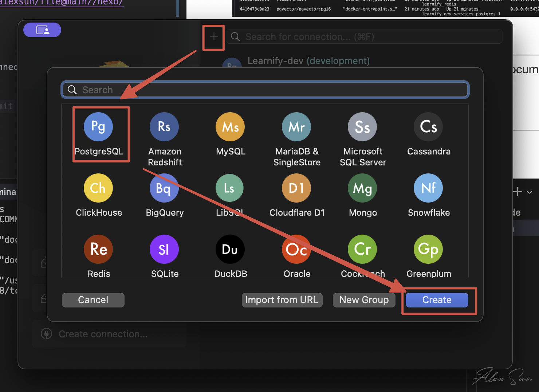Click Create connection... button
The height and width of the screenshot is (392, 539).
(x=109, y=334)
